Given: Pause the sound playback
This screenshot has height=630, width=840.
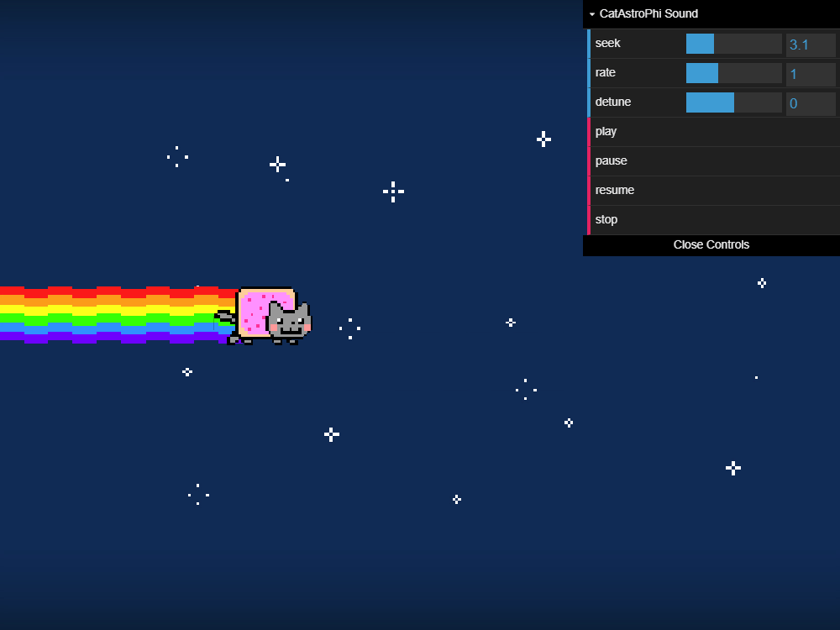Looking at the screenshot, I should point(612,161).
